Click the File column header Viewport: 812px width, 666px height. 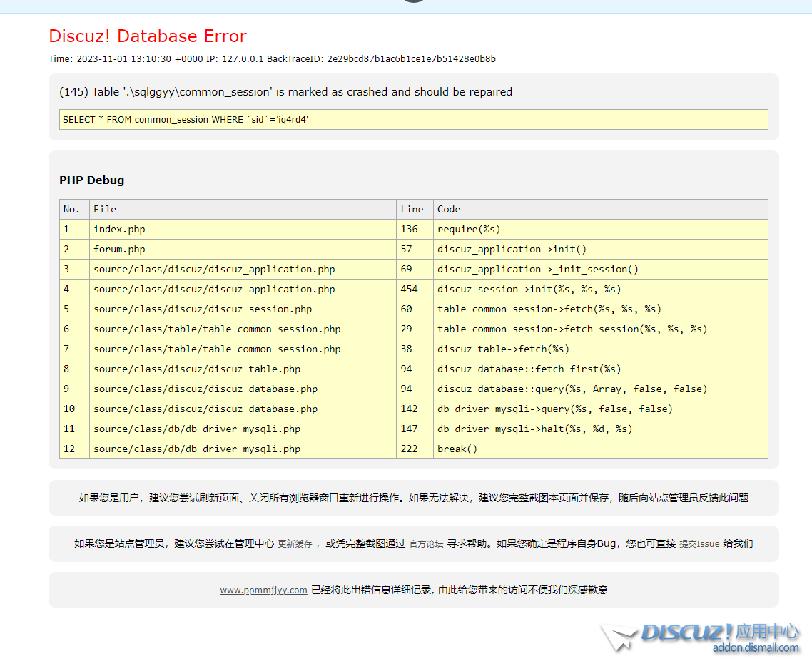[x=105, y=210]
